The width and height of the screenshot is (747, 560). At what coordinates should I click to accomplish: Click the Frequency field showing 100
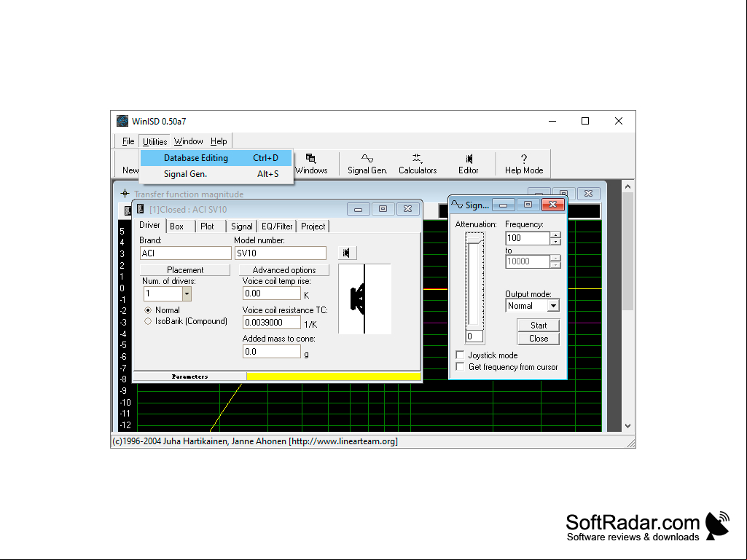(528, 238)
